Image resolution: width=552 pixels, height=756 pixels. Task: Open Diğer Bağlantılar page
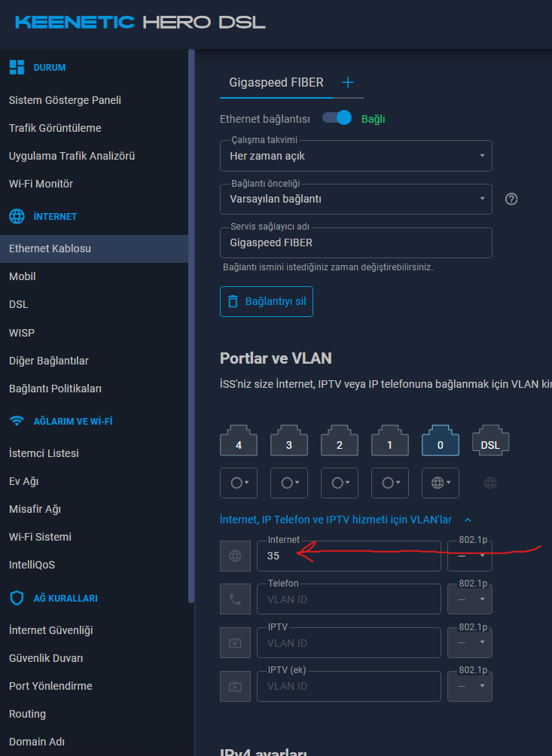point(49,361)
